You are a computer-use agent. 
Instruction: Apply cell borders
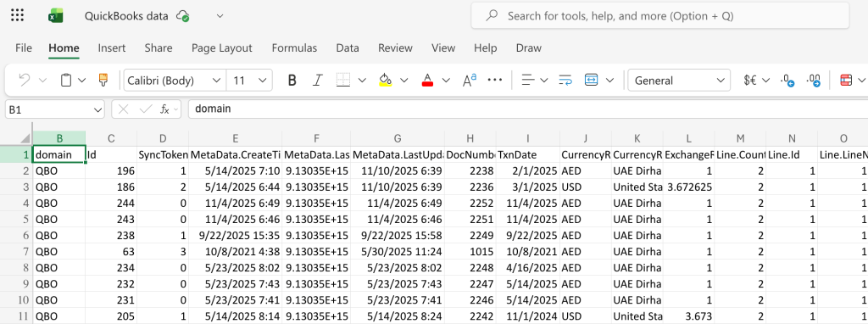pyautogui.click(x=344, y=81)
